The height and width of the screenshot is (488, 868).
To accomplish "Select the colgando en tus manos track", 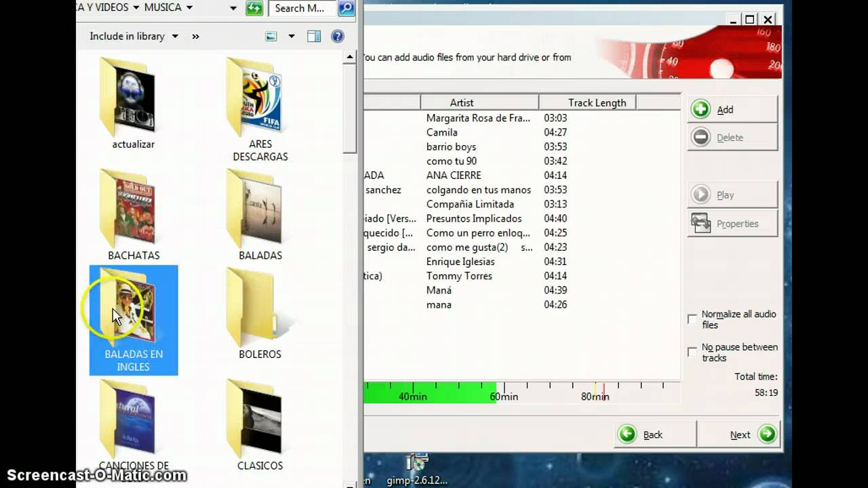I will [x=521, y=190].
